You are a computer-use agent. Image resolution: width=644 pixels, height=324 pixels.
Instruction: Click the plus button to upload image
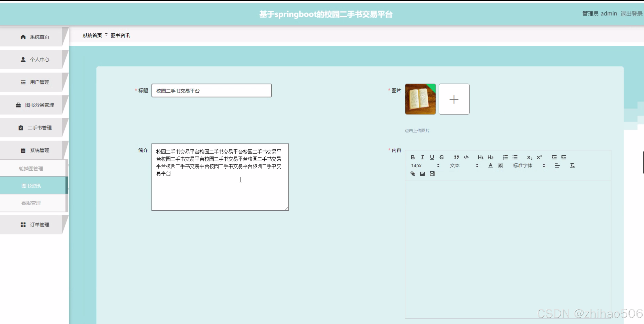point(454,99)
